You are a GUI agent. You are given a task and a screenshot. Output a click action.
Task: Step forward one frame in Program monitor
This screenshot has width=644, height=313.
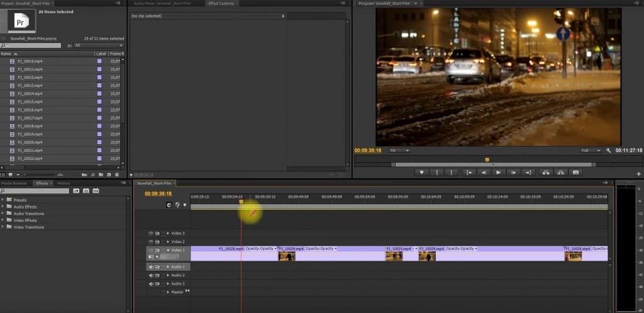pyautogui.click(x=513, y=173)
